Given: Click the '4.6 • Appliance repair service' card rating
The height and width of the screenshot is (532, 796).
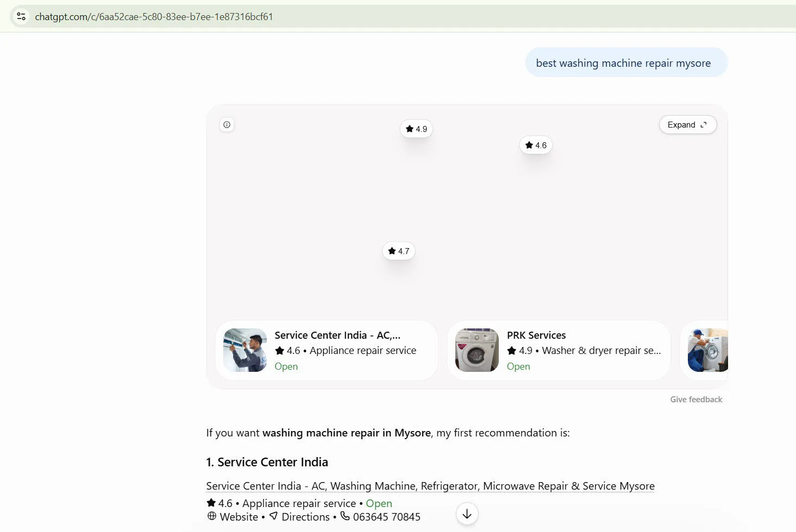Looking at the screenshot, I should point(346,351).
